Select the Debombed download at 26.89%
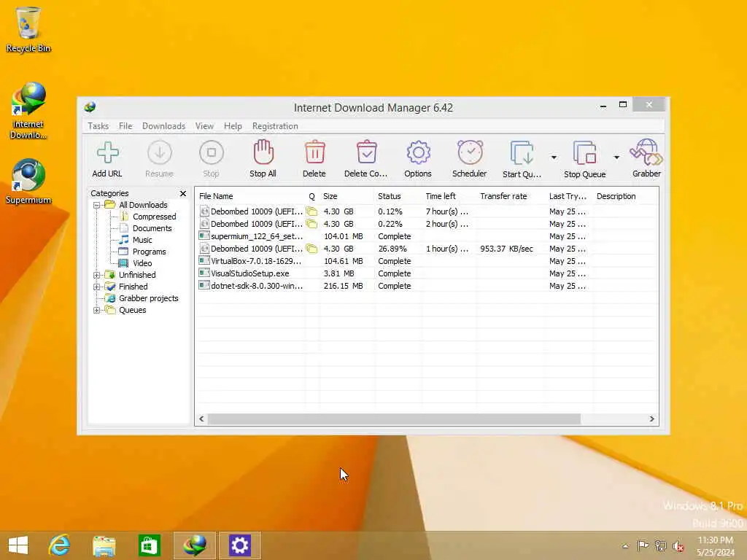This screenshot has width=747, height=560. point(426,249)
